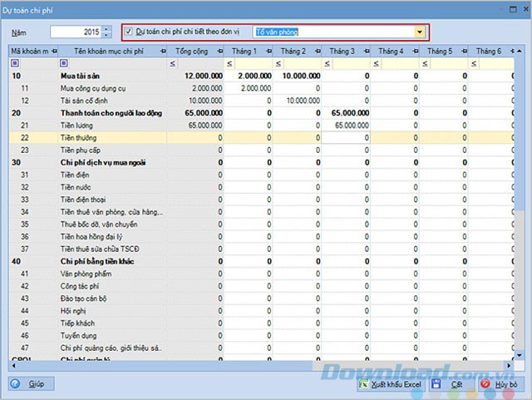Increase the year with the up arrow
Viewport: 532px width, 400px height.
(106, 29)
